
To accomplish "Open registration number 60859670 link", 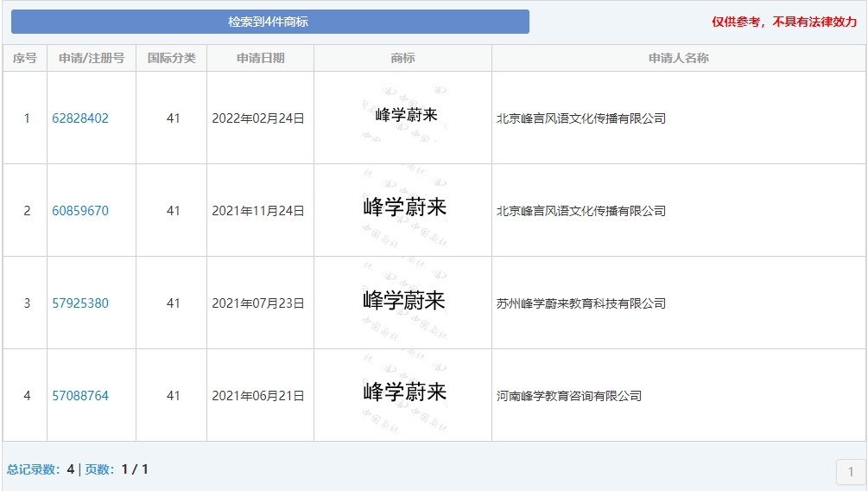I will pyautogui.click(x=80, y=211).
